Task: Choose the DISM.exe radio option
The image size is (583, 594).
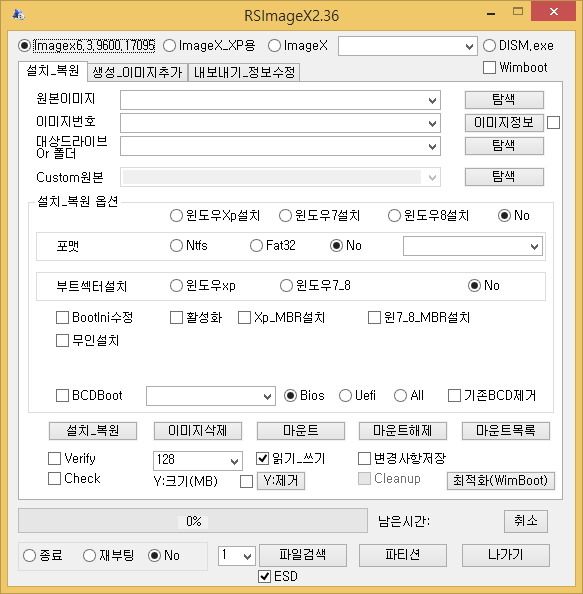Action: tap(518, 46)
